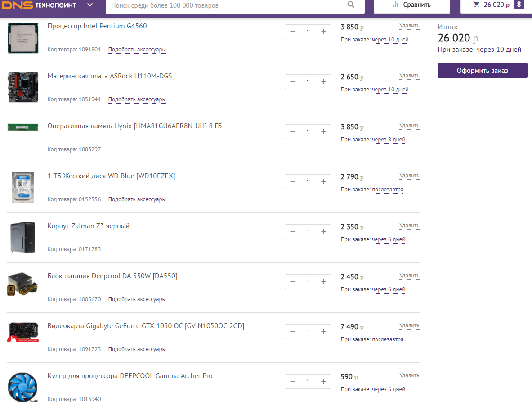Click Подобрать аксессуары for WD Blue drive
The width and height of the screenshot is (532, 402).
pos(137,199)
